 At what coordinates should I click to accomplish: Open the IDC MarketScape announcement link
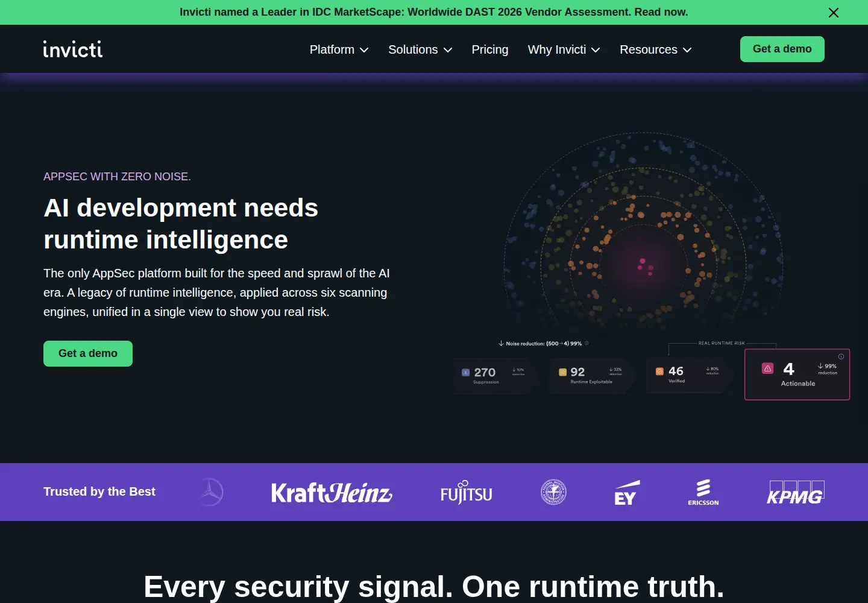point(434,12)
